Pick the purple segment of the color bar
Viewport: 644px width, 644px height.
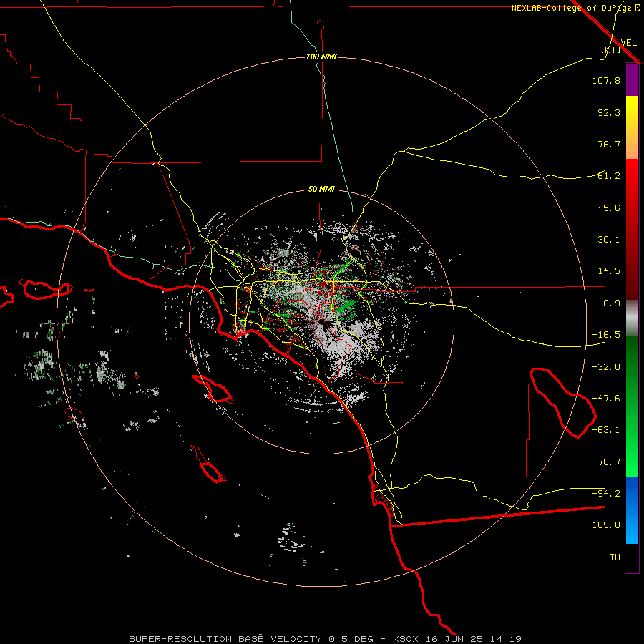click(x=632, y=79)
